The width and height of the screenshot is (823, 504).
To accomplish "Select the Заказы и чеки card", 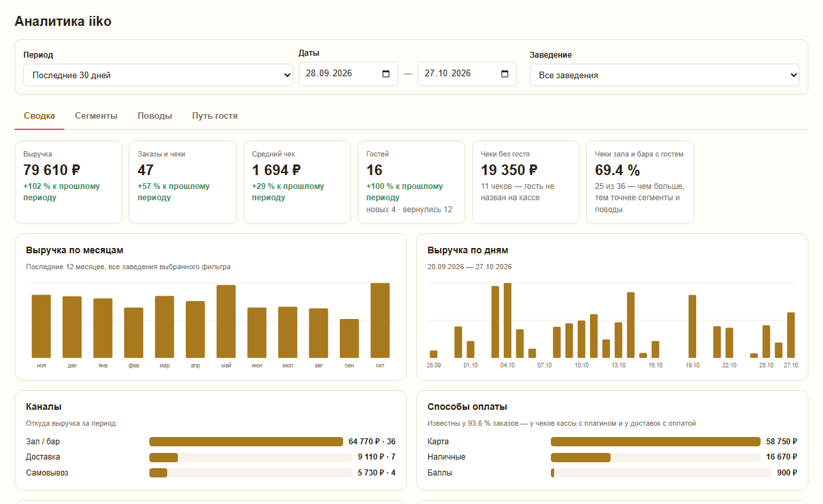I will click(x=183, y=182).
